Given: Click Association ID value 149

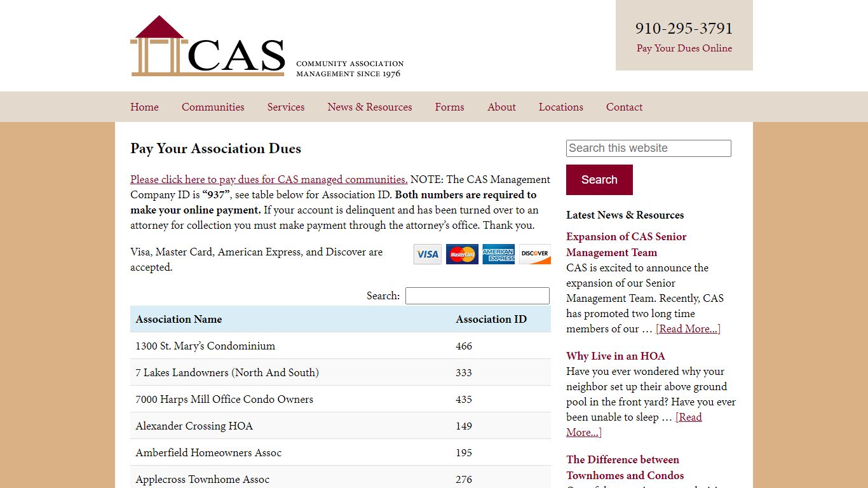Looking at the screenshot, I should [x=464, y=426].
